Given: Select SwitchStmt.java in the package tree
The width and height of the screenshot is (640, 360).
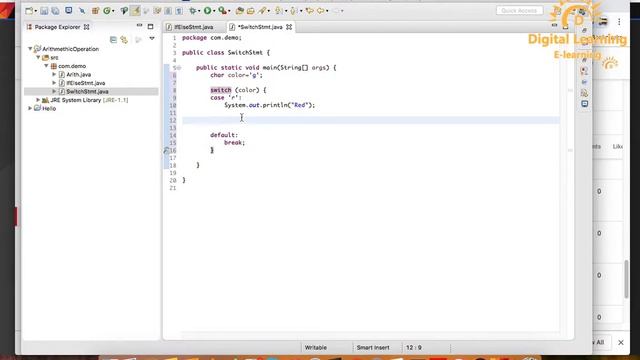Looking at the screenshot, I should tap(87, 91).
